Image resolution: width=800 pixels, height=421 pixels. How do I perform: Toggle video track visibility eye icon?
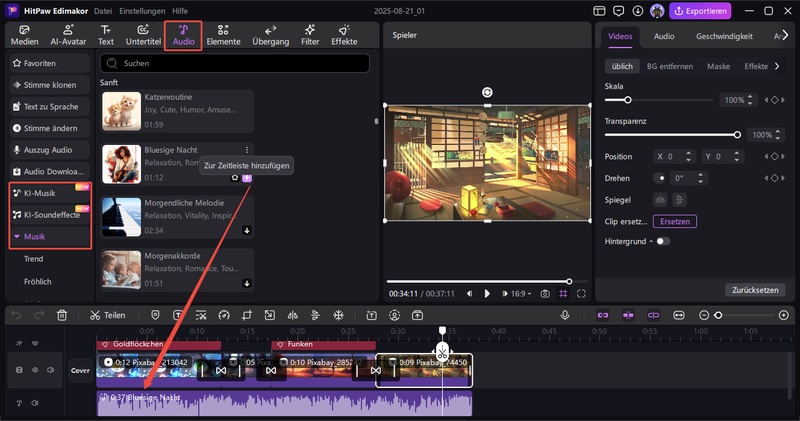pyautogui.click(x=35, y=370)
